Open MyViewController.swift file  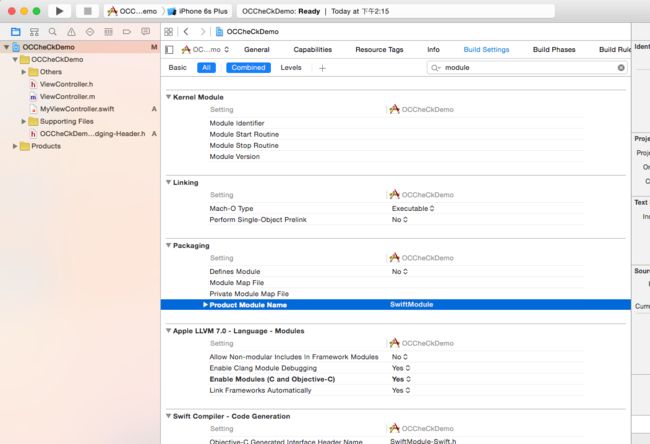pyautogui.click(x=77, y=109)
